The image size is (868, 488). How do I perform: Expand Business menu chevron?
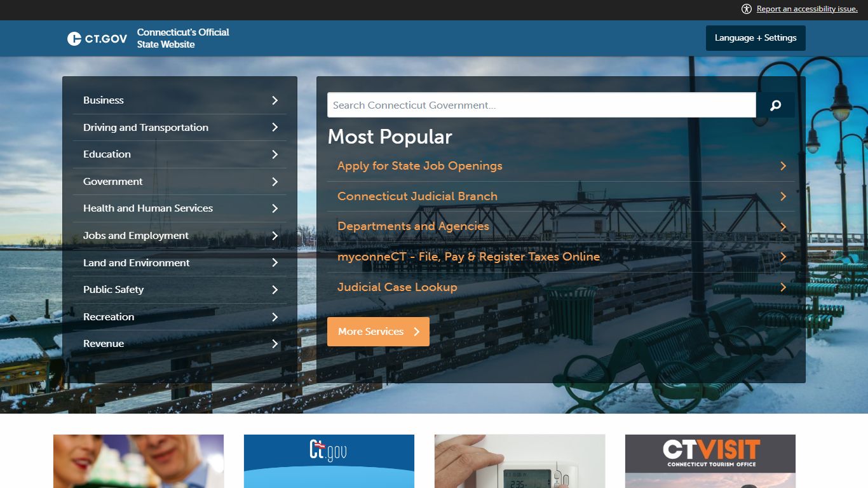(275, 100)
